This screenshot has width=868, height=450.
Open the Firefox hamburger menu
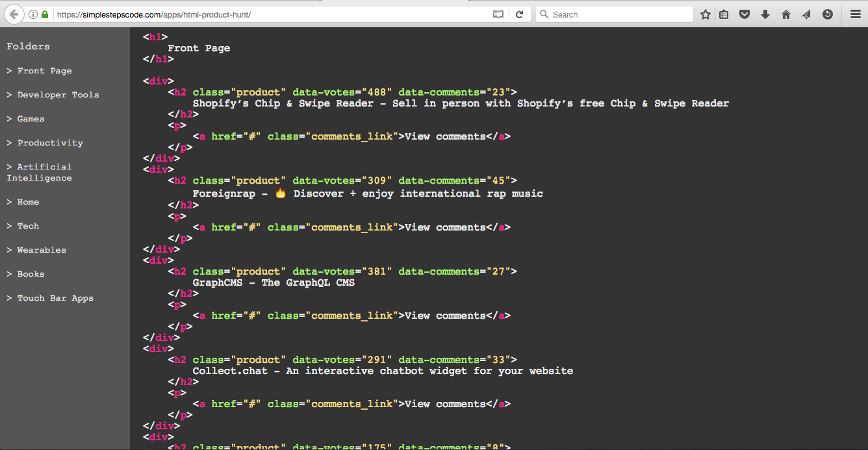point(856,14)
